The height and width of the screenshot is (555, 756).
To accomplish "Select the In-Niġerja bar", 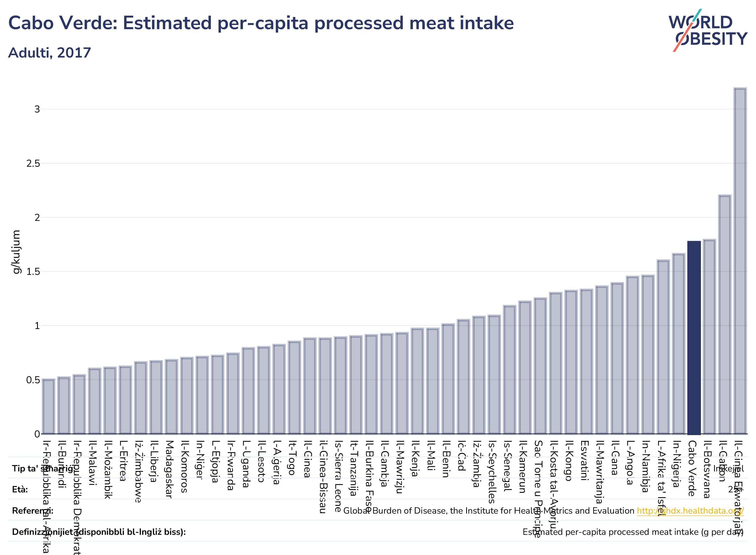I will point(678,344).
